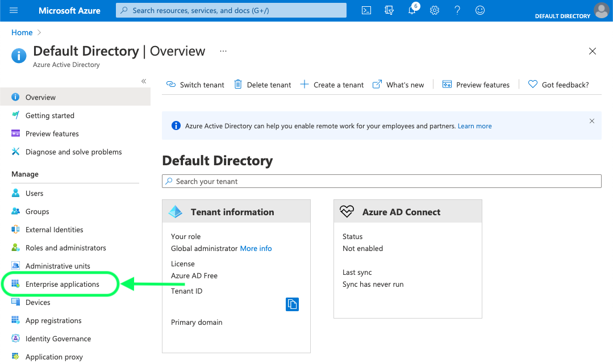Click the Microsoft Azure logo text
The height and width of the screenshot is (364, 613).
click(69, 11)
